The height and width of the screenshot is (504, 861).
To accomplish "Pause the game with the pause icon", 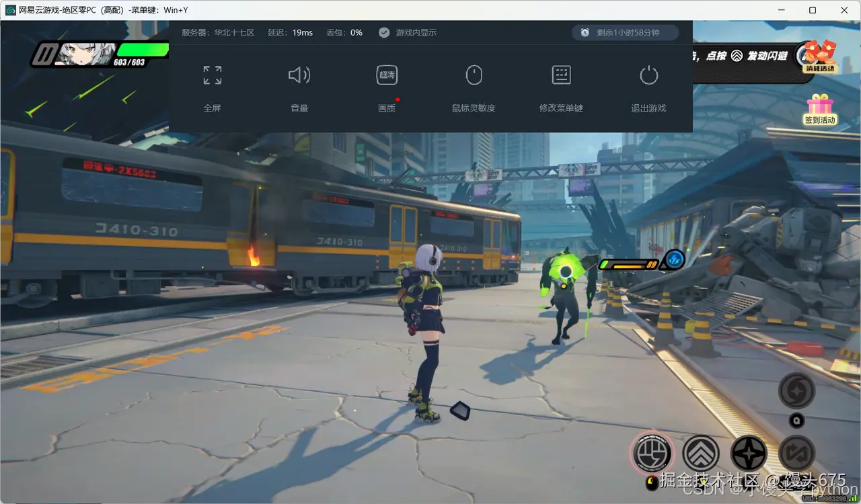I will [x=45, y=54].
